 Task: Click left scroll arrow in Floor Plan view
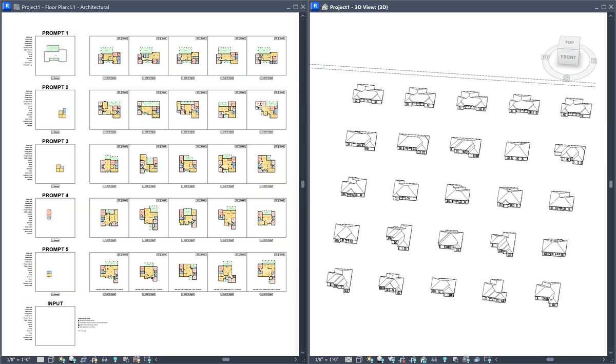[x=156, y=359]
